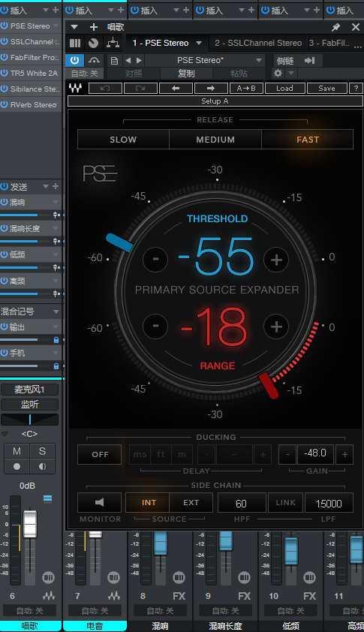Go to the previous preset arrow
Viewport: 364px width, 632px height.
pyautogui.click(x=128, y=61)
